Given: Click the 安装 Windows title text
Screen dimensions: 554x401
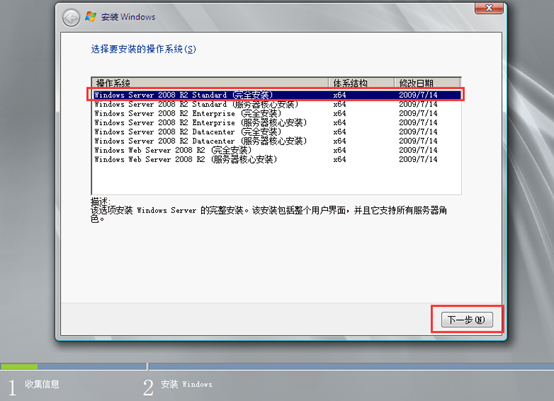Looking at the screenshot, I should (x=128, y=17).
